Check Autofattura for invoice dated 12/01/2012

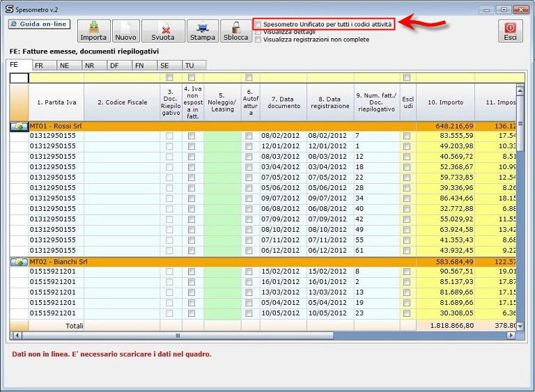(249, 146)
